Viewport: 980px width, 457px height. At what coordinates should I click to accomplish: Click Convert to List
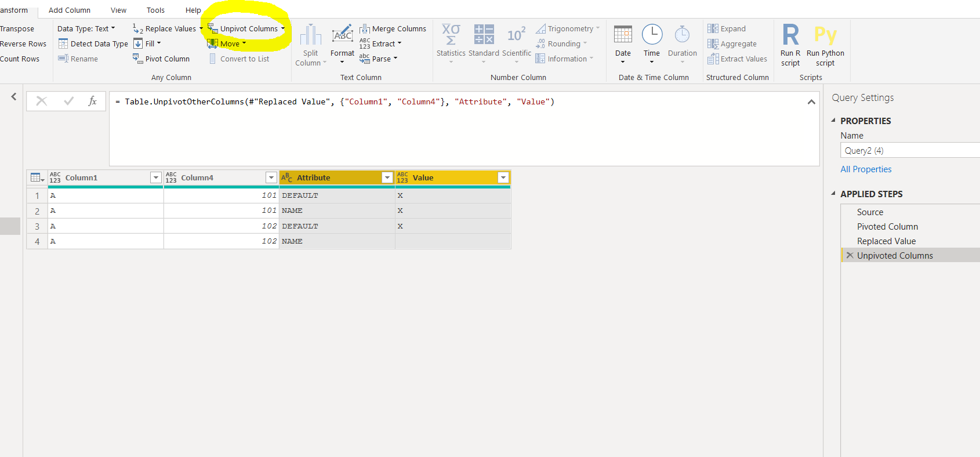[x=239, y=59]
